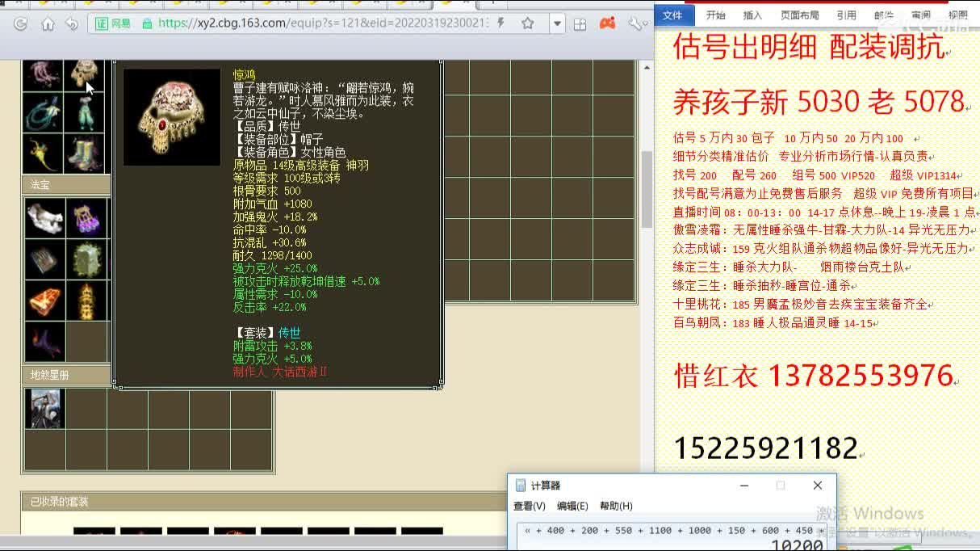The height and width of the screenshot is (551, 980).
Task: Click the 法宝 section header
Action: pyautogui.click(x=66, y=185)
